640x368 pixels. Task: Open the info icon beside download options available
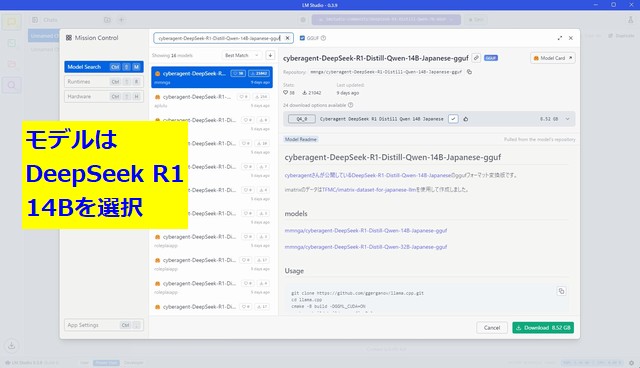(351, 105)
